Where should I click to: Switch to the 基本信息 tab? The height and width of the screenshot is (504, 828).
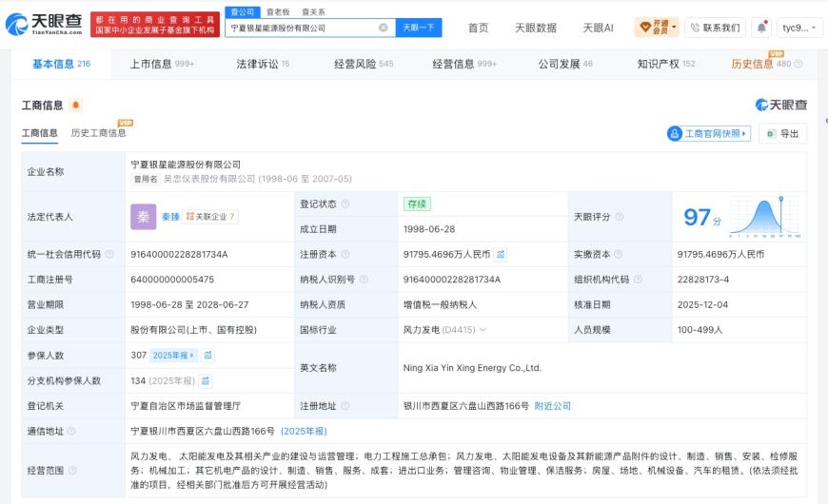coord(61,64)
